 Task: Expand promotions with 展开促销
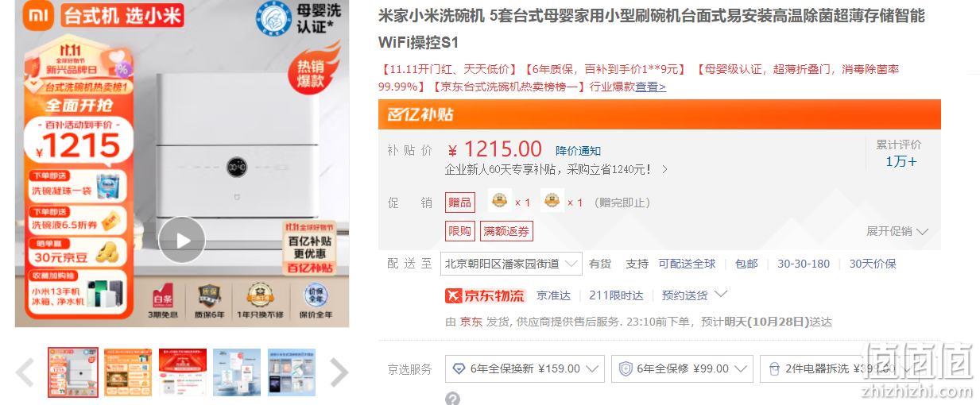click(x=897, y=231)
